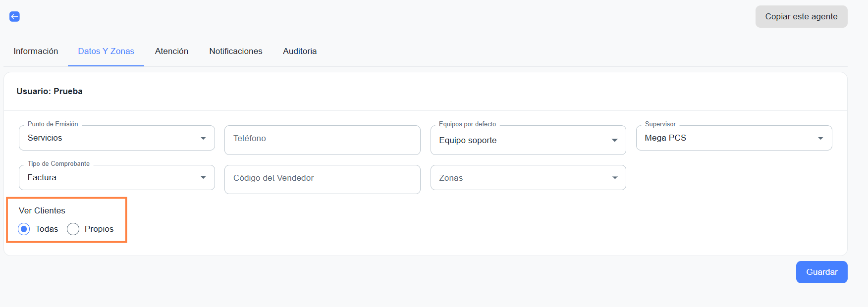Click the Copiar este agente button

801,17
